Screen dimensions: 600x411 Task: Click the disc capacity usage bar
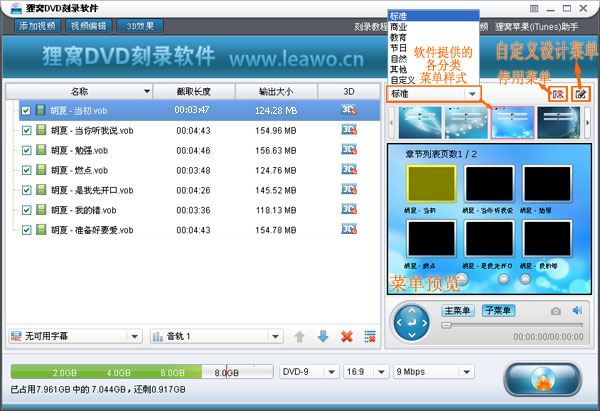click(142, 372)
